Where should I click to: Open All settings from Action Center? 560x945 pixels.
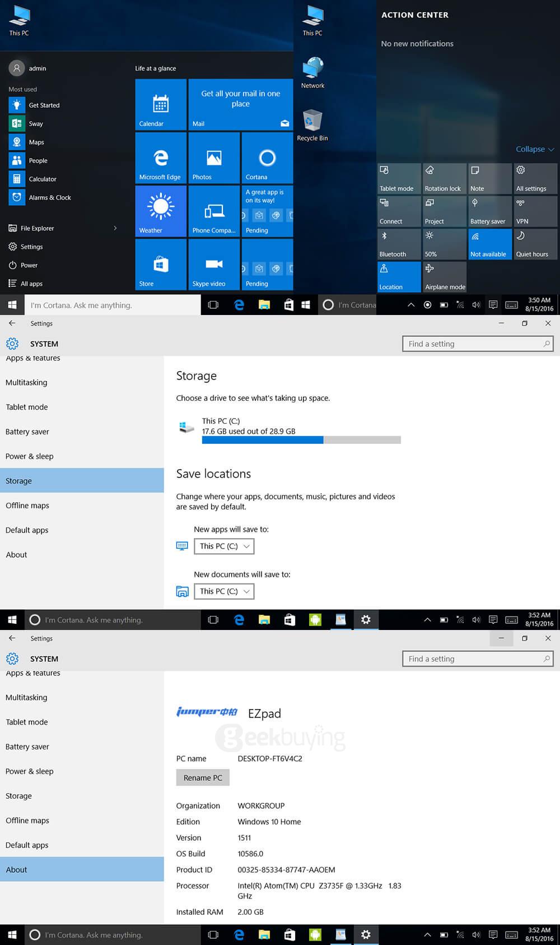pyautogui.click(x=535, y=179)
